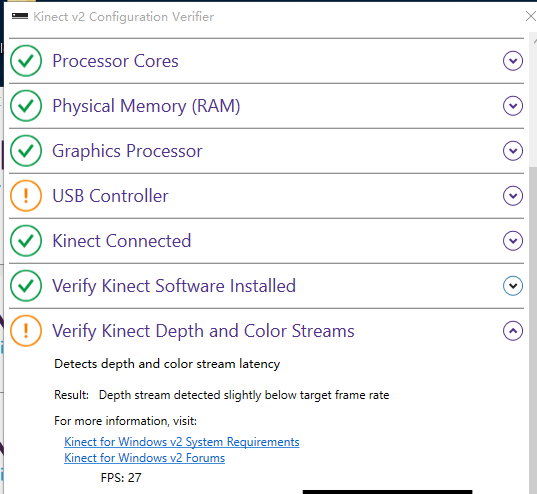
Task: Click the Kinect sensor icon in title bar
Action: (x=20, y=16)
